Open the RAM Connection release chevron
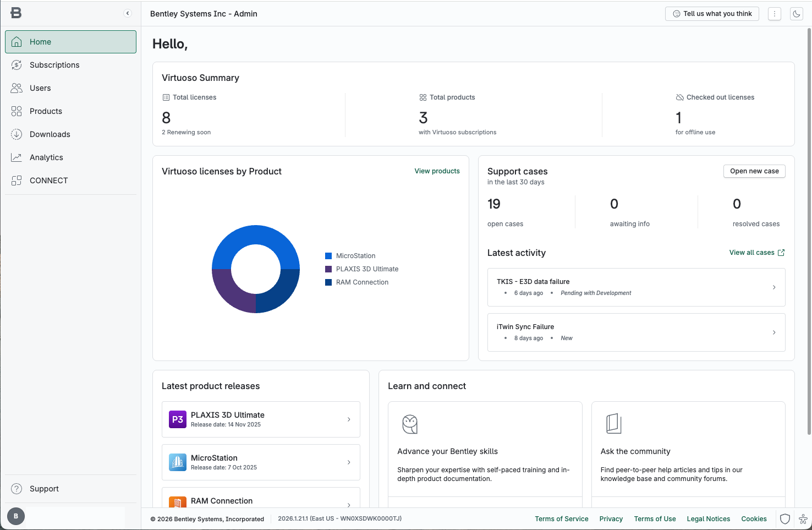Screen dimensions: 812x530 349,505
